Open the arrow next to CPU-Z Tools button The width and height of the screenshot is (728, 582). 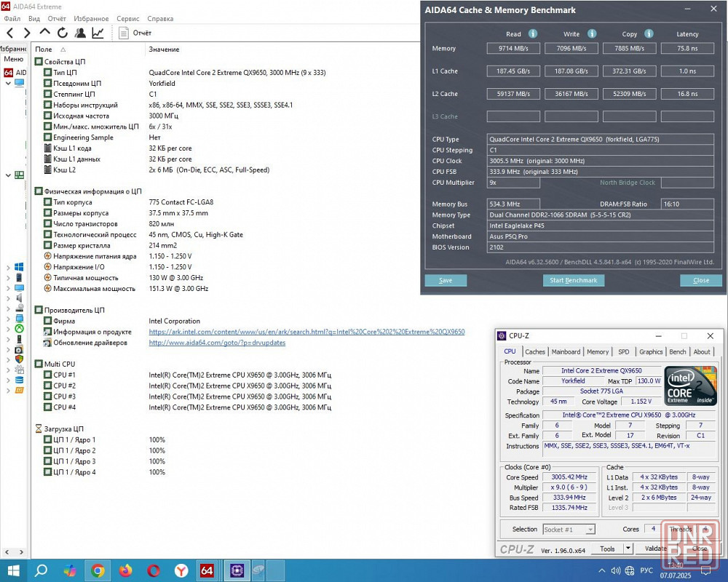coord(628,549)
